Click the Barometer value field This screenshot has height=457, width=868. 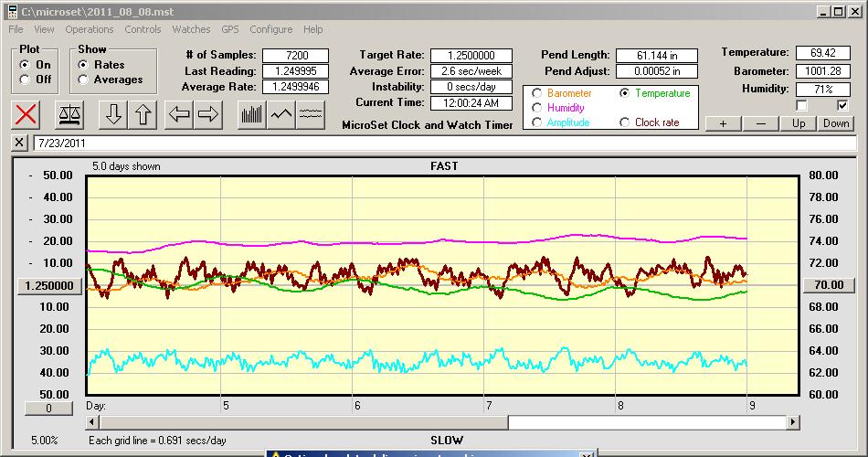point(822,71)
